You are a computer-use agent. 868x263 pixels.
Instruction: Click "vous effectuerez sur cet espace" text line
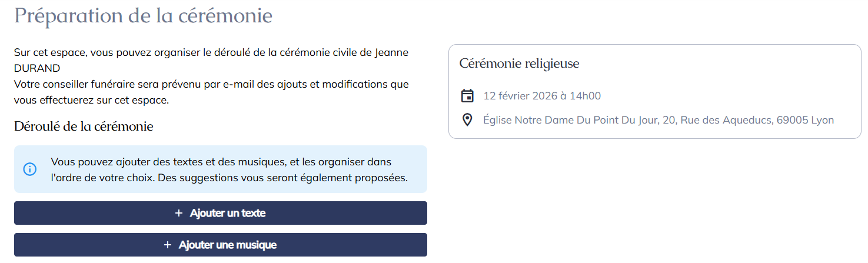coord(91,100)
